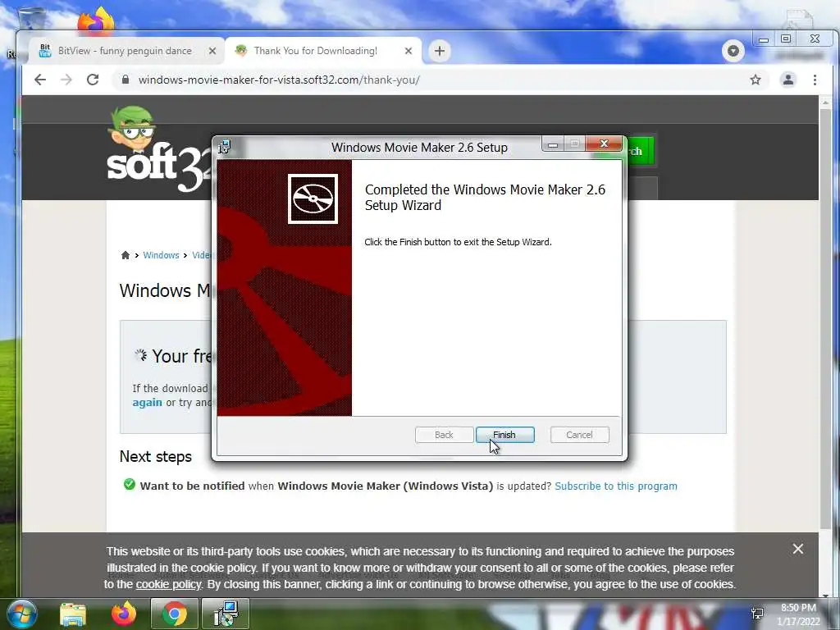840x630 pixels.
Task: Click the round dropdown icon beside Chrome tabs
Action: [x=733, y=51]
